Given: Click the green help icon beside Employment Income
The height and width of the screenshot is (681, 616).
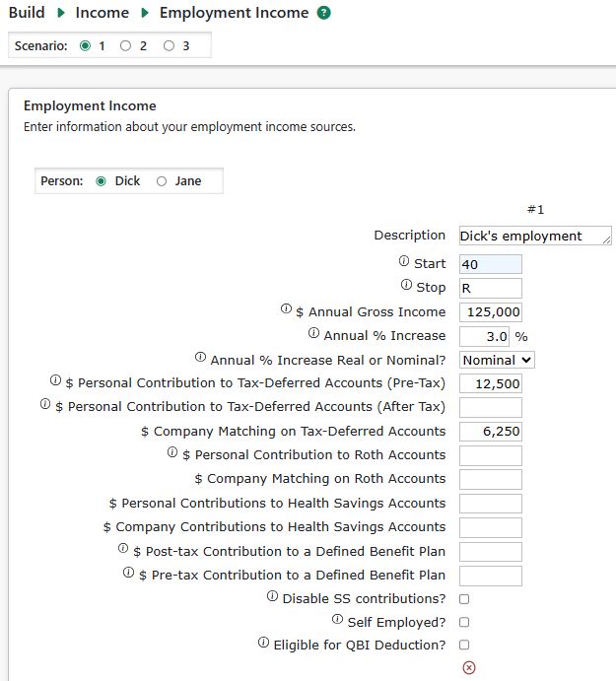Looking at the screenshot, I should click(x=324, y=14).
